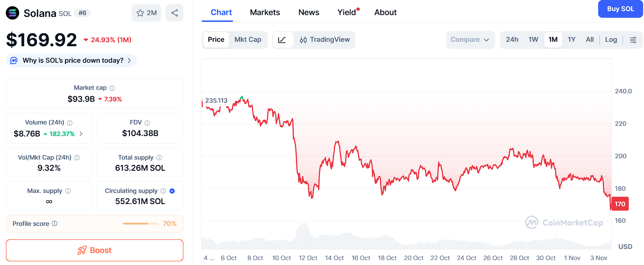Open the Compare dropdown
The width and height of the screenshot is (644, 265).
[470, 40]
